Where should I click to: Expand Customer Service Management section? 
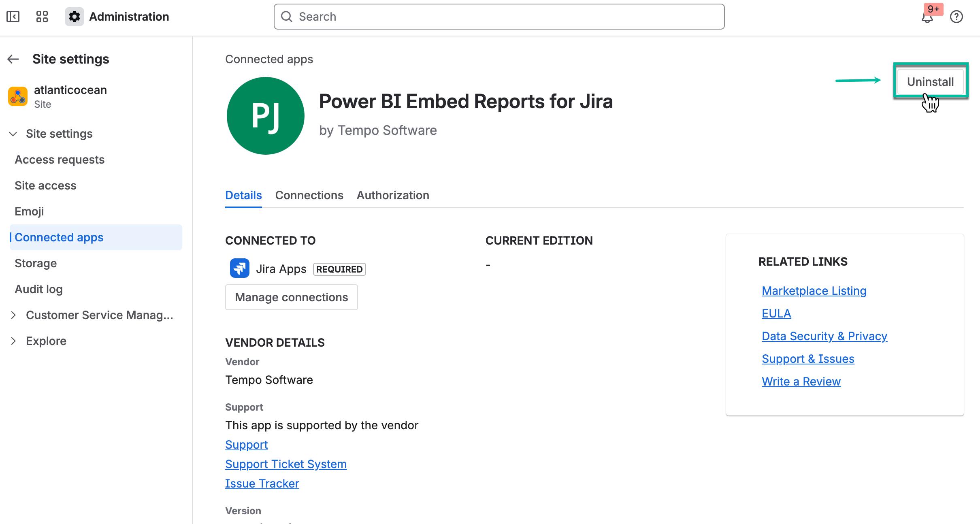pos(13,315)
